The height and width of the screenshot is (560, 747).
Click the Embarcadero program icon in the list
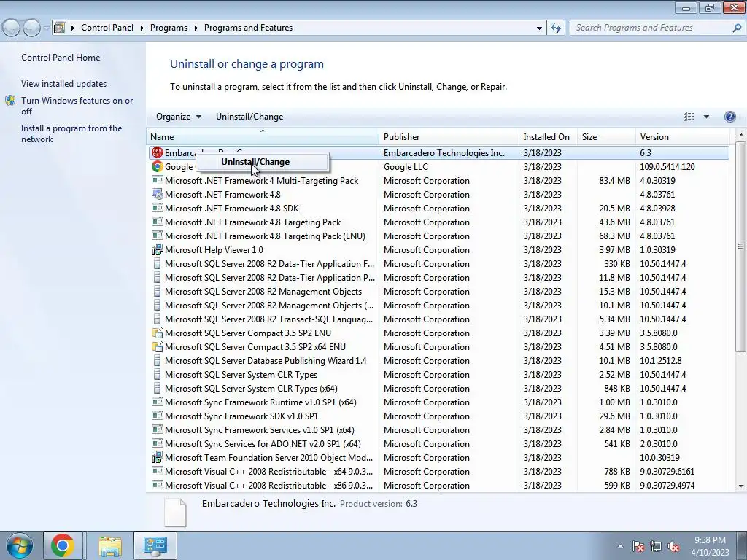(x=157, y=152)
